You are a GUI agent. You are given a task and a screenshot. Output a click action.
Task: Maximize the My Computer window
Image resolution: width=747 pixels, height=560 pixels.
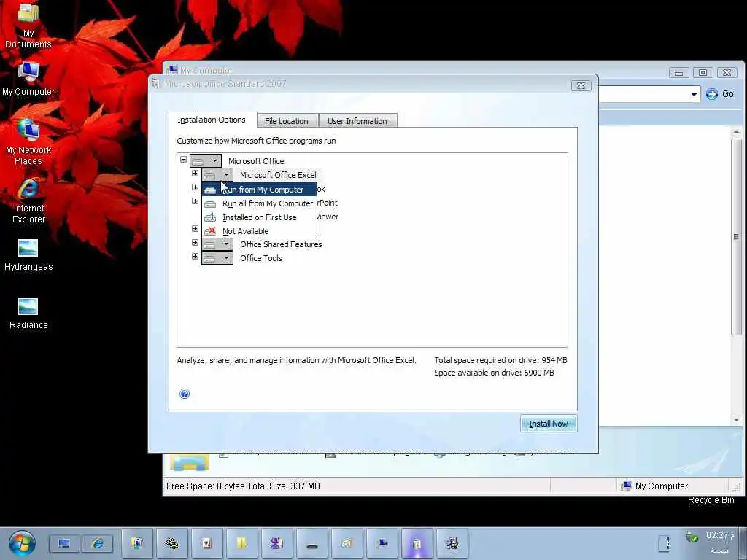(x=703, y=73)
